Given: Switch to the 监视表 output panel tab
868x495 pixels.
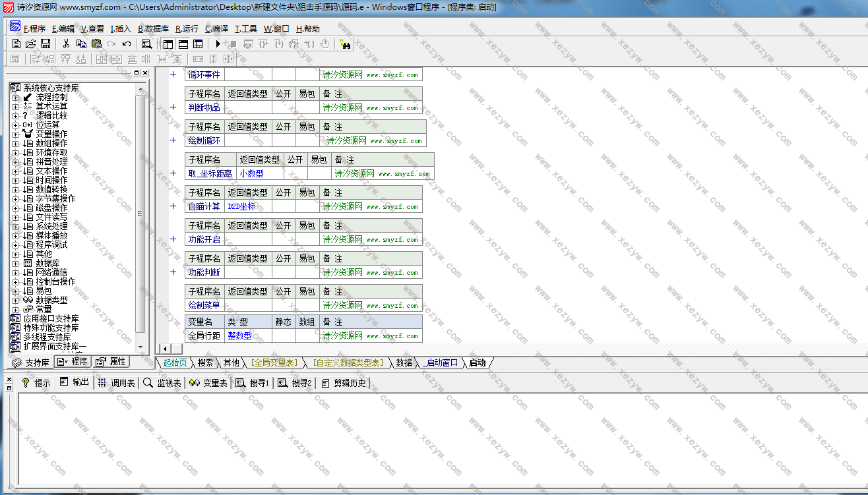Looking at the screenshot, I should tap(163, 383).
